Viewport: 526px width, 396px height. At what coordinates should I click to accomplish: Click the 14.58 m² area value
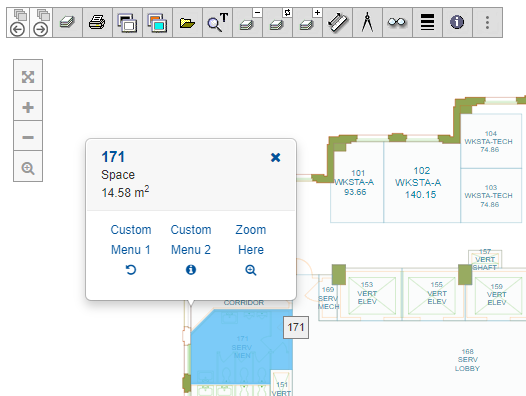point(125,192)
